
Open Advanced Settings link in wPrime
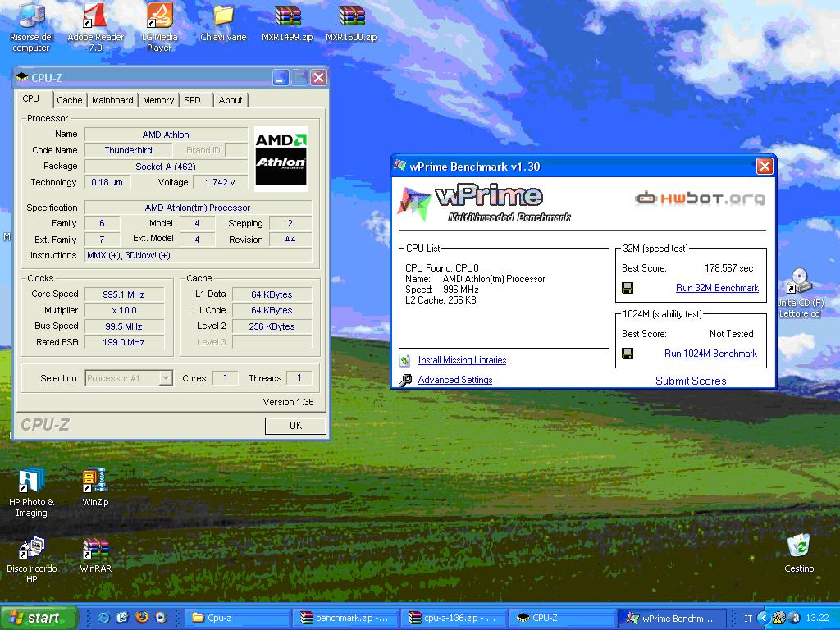(455, 380)
